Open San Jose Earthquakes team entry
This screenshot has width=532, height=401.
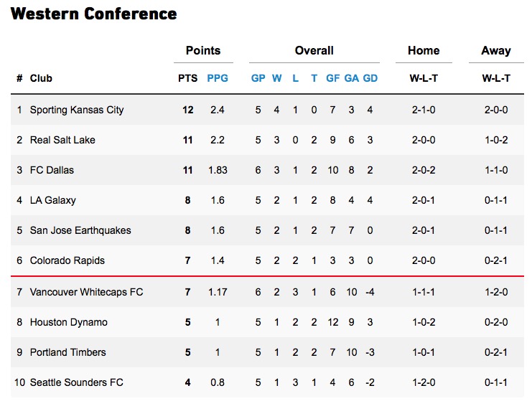80,230
